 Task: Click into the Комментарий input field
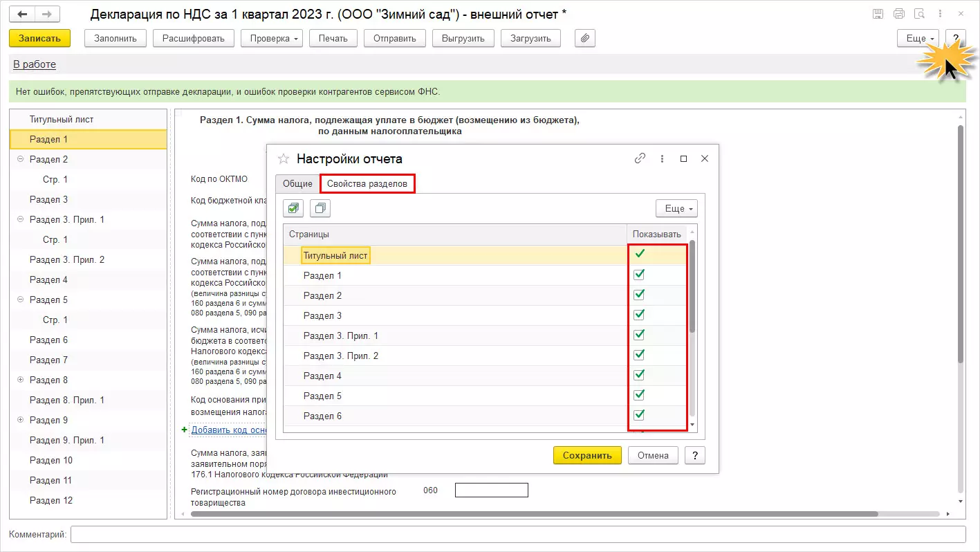(x=518, y=535)
